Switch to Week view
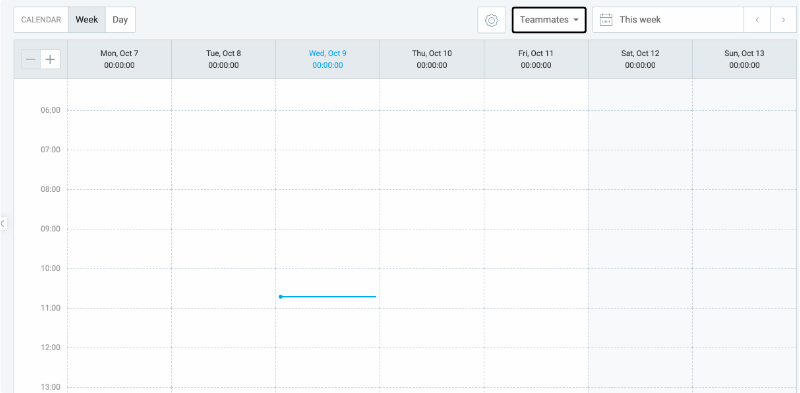This screenshot has height=393, width=800. point(87,20)
